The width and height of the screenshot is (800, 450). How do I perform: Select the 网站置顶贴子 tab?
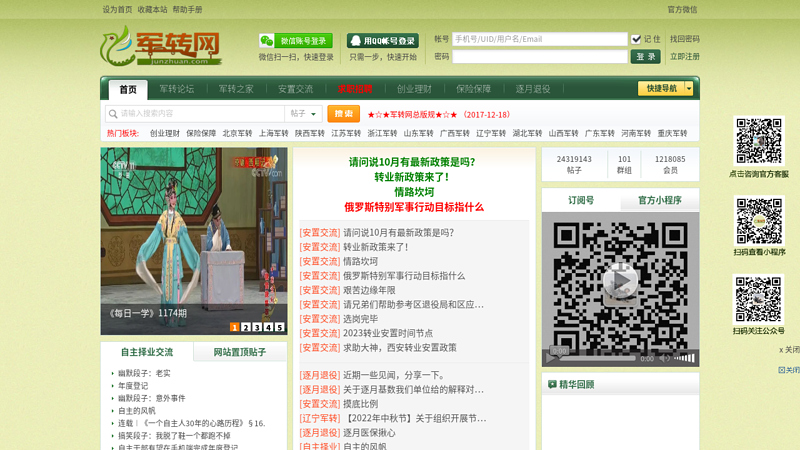click(x=240, y=352)
